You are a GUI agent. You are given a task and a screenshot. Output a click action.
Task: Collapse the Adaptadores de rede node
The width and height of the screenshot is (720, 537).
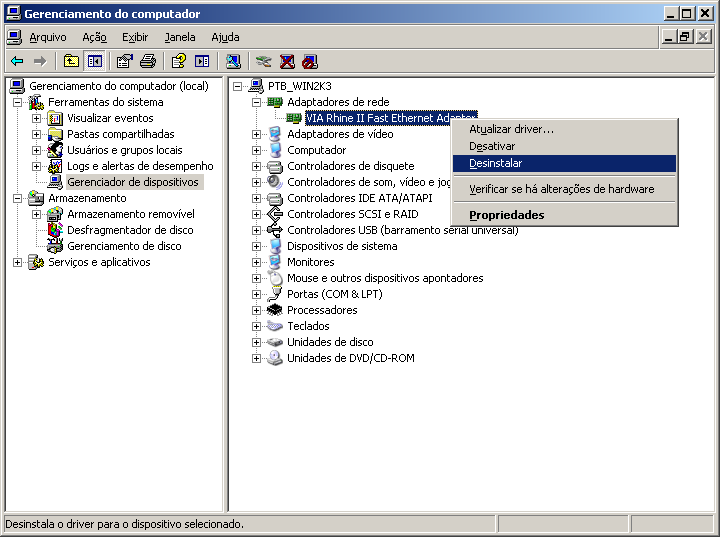click(256, 102)
